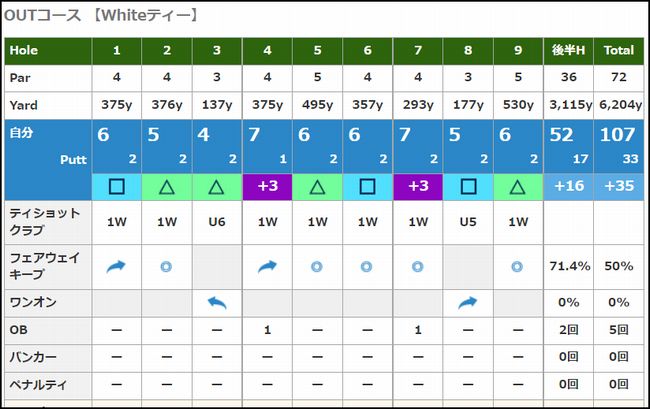Click the fairway-keep circle icon for hole 2

click(167, 266)
